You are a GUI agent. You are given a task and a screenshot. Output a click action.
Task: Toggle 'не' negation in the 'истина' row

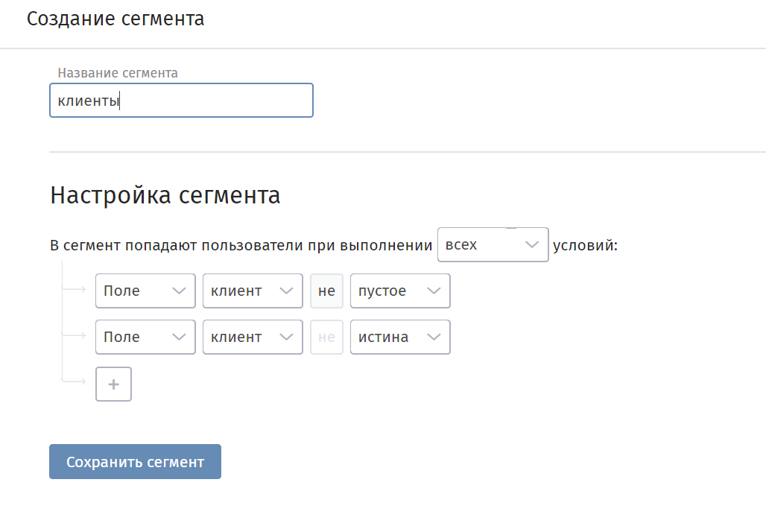click(326, 337)
